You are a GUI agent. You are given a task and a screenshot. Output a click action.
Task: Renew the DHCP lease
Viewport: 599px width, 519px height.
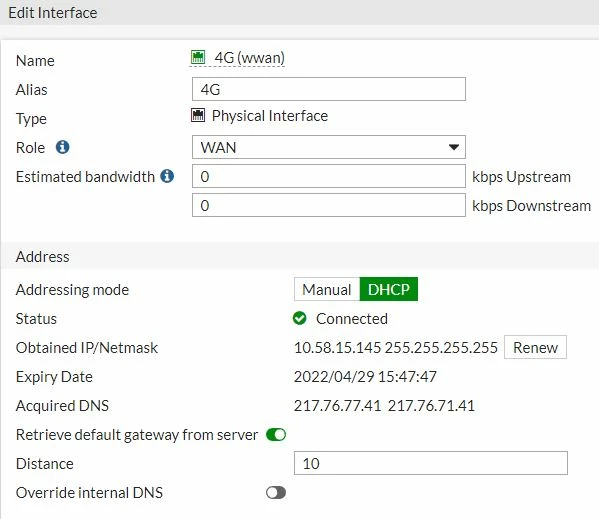tap(535, 347)
